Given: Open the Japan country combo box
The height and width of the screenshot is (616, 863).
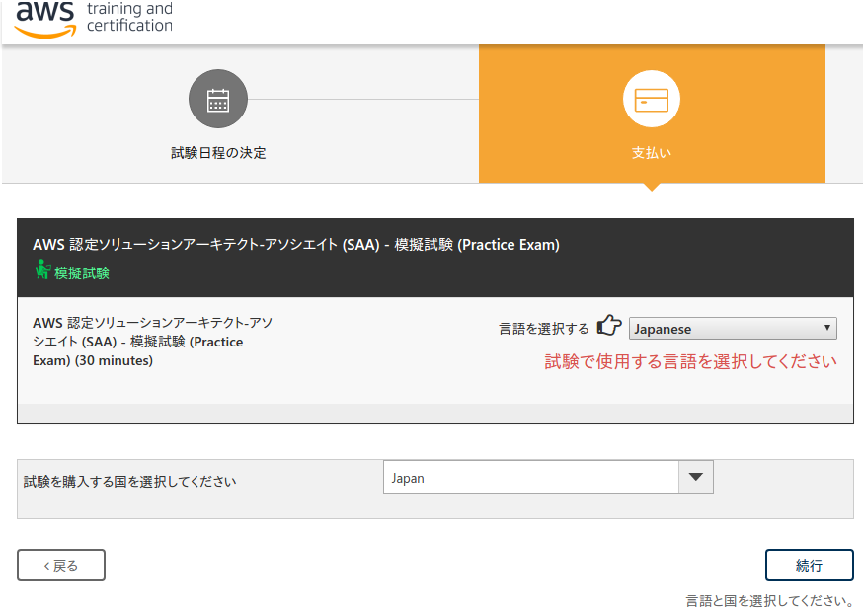Looking at the screenshot, I should (548, 477).
